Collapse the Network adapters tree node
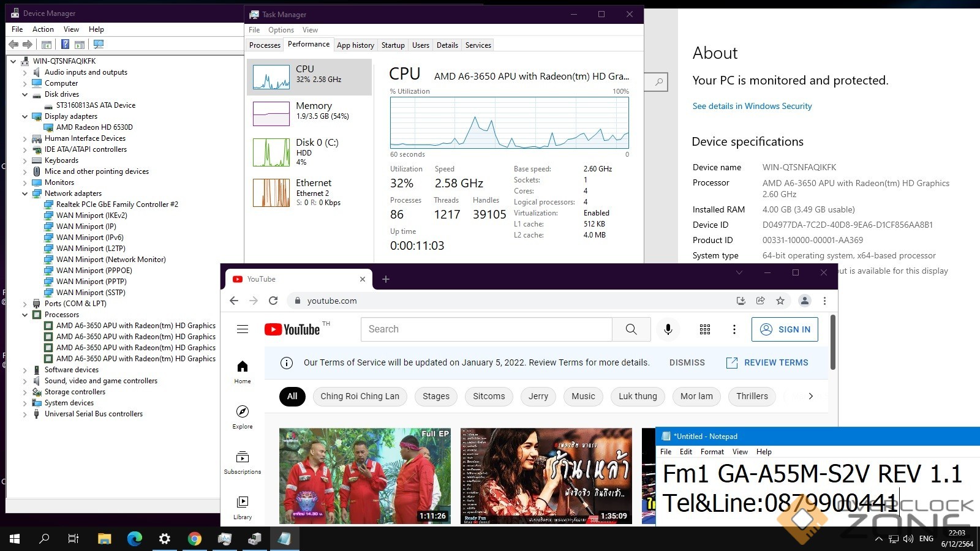Viewport: 980px width, 551px height. (25, 193)
